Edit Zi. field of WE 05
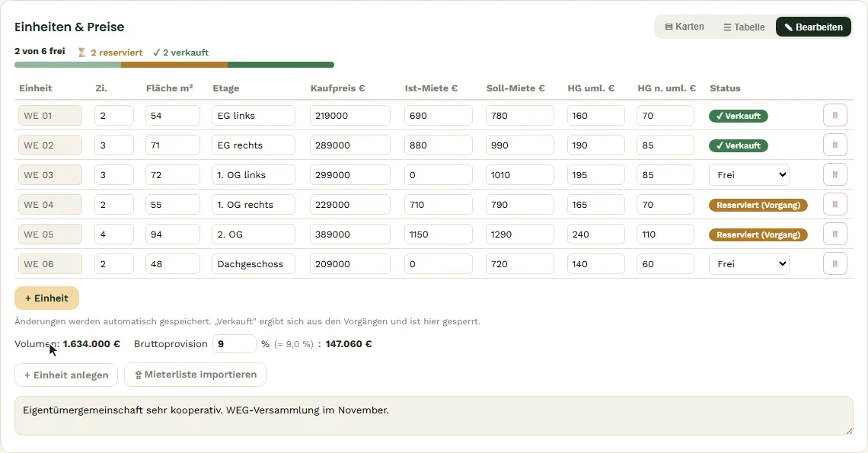 (114, 234)
